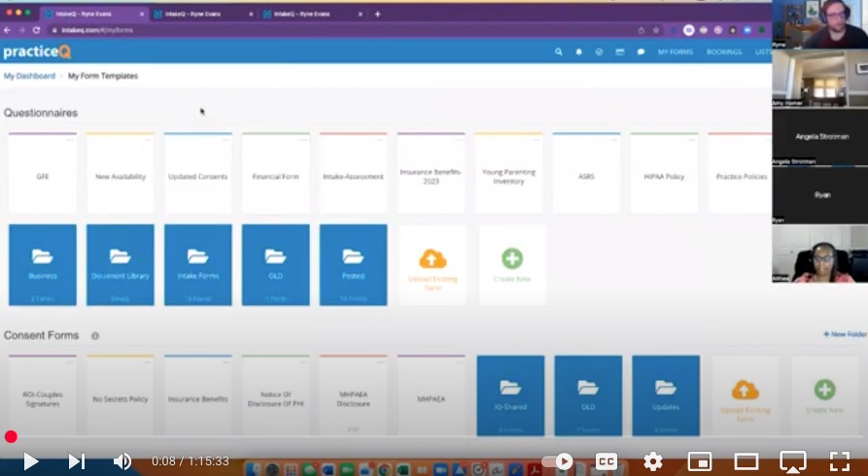The width and height of the screenshot is (868, 476).
Task: Play the video
Action: click(31, 461)
